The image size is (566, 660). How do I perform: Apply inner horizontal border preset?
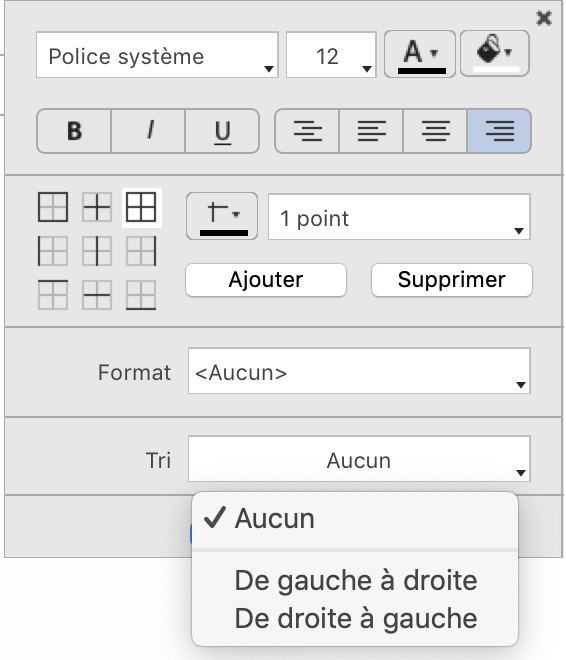pyautogui.click(x=97, y=295)
